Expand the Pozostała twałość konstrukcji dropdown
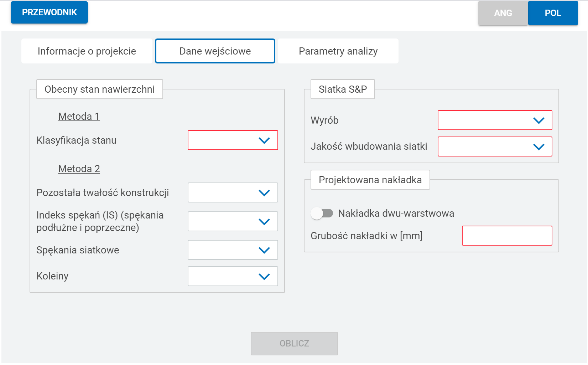This screenshot has height=365, width=588. tap(233, 192)
